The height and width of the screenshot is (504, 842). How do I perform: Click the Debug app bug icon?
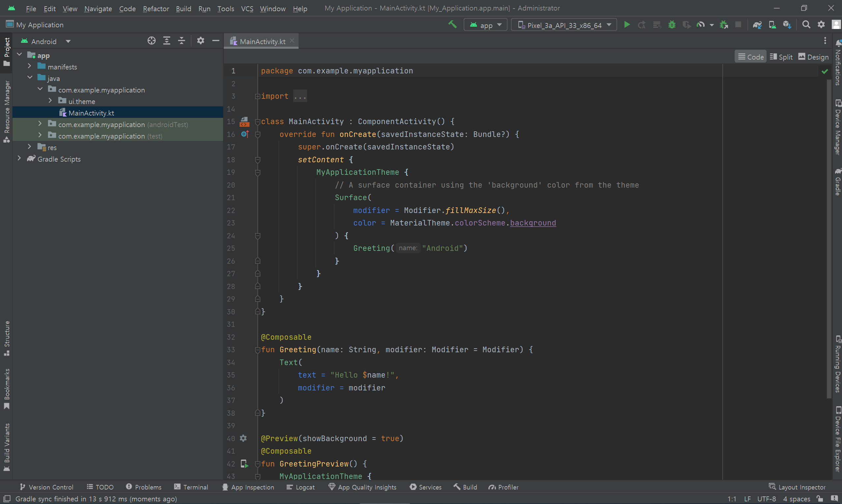click(x=672, y=25)
